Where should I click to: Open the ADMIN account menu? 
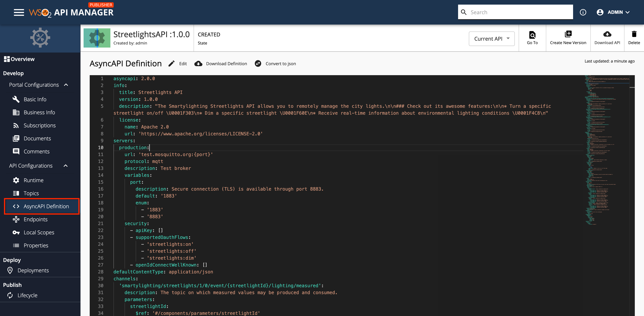[x=614, y=12]
